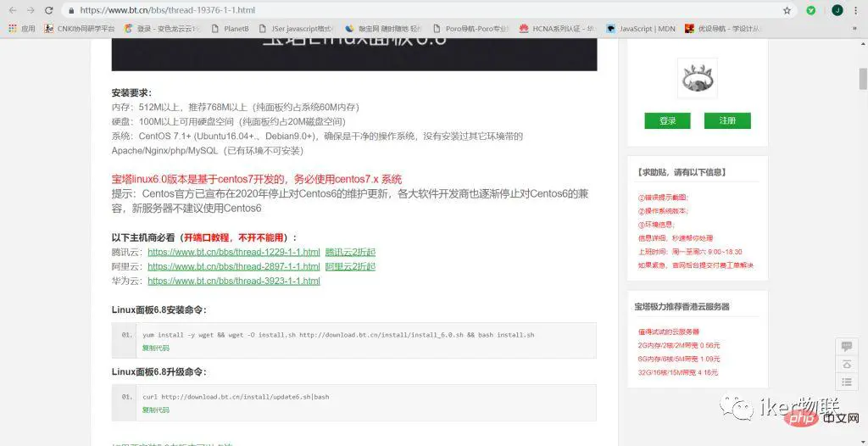
Task: Open the J profile avatar
Action: pos(837,10)
